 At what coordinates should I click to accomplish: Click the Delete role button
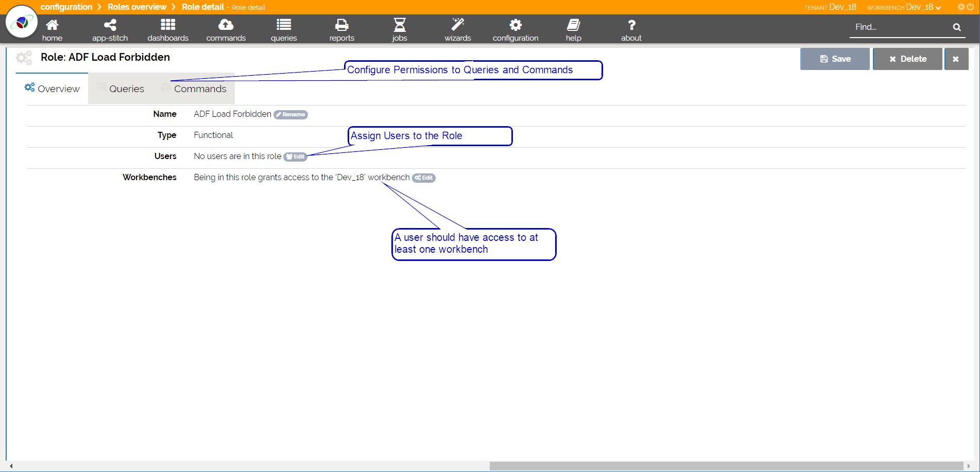[x=907, y=59]
